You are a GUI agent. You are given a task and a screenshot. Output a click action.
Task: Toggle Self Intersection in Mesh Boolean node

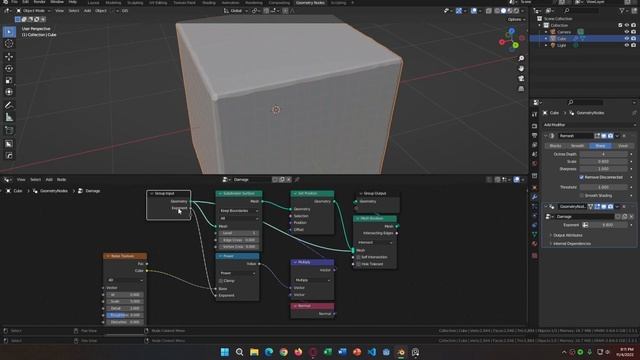click(358, 257)
